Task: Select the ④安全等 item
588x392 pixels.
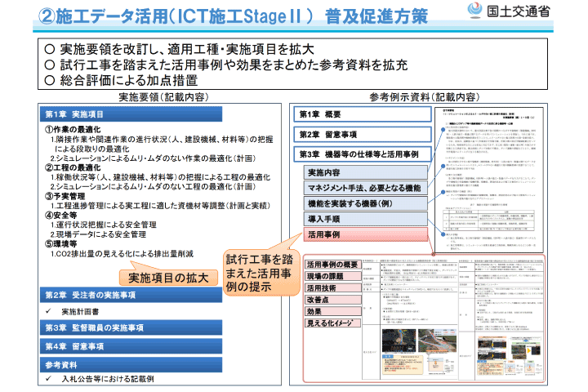Action: pos(60,215)
